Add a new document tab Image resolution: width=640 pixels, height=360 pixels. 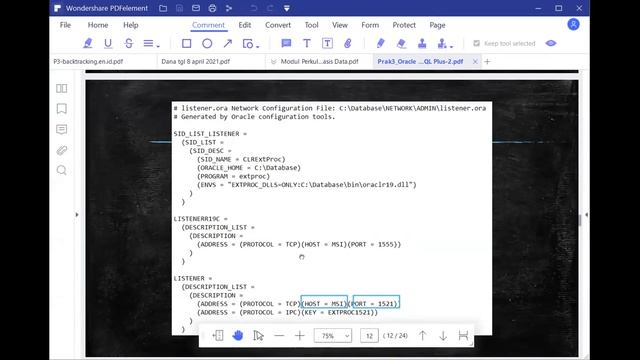point(487,62)
